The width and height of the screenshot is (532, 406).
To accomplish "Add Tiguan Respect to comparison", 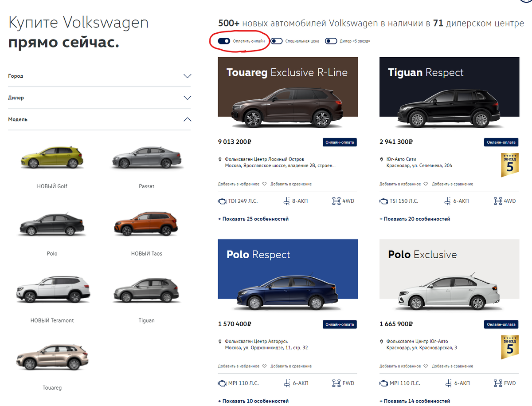I will 453,184.
